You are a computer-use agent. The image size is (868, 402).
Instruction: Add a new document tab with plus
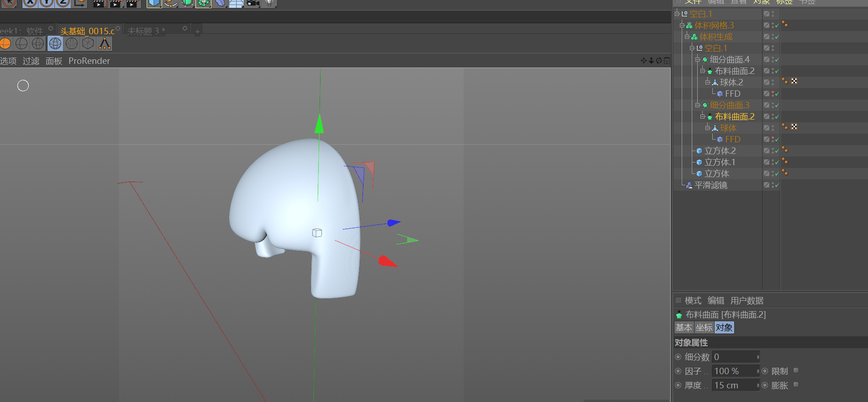pos(197,31)
